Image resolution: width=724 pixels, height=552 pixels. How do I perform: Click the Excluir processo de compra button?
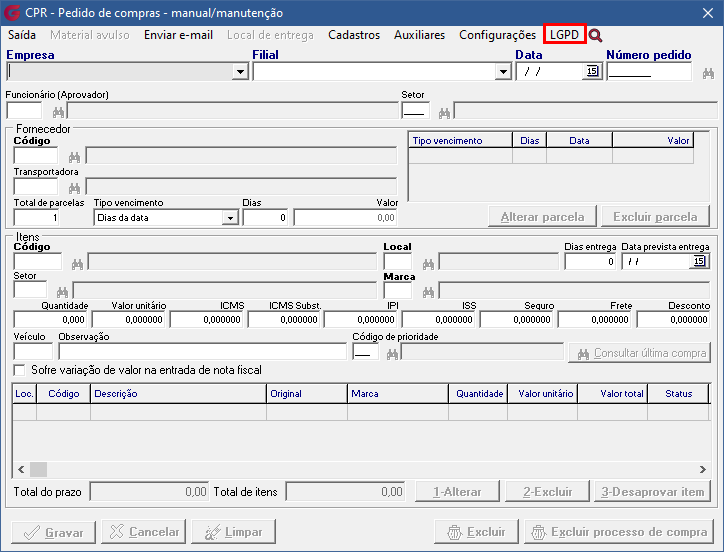tap(619, 532)
